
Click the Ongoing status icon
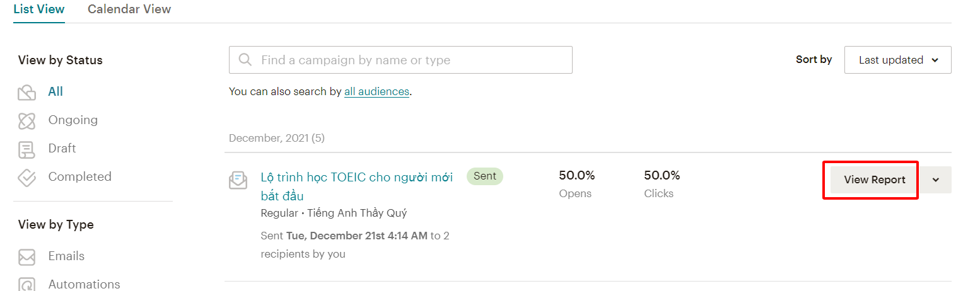coord(26,120)
